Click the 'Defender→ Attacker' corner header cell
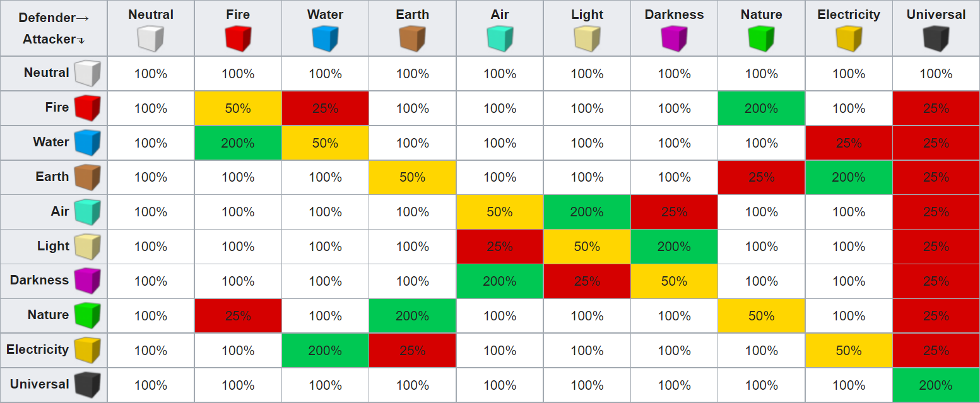 click(54, 28)
